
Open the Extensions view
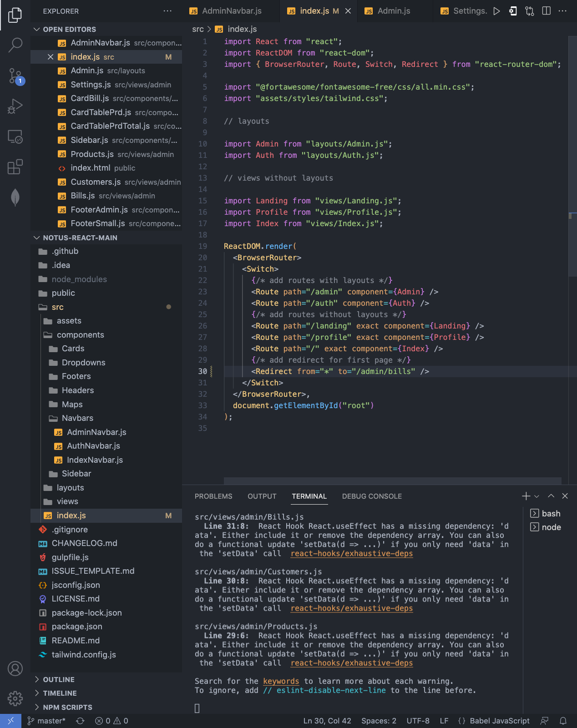coord(15,167)
